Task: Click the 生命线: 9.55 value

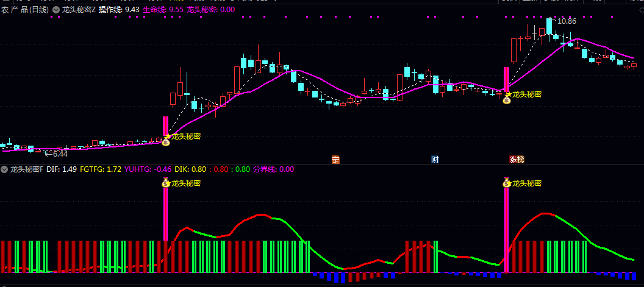Action: (x=163, y=9)
